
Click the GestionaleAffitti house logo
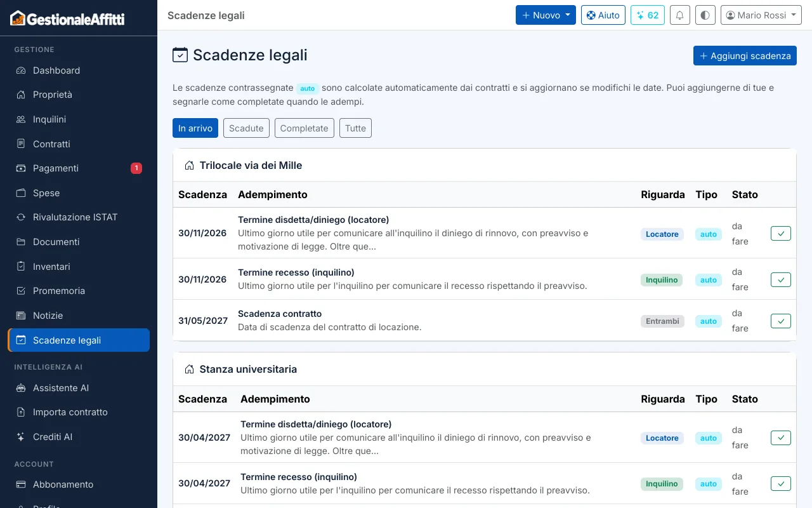click(18, 18)
